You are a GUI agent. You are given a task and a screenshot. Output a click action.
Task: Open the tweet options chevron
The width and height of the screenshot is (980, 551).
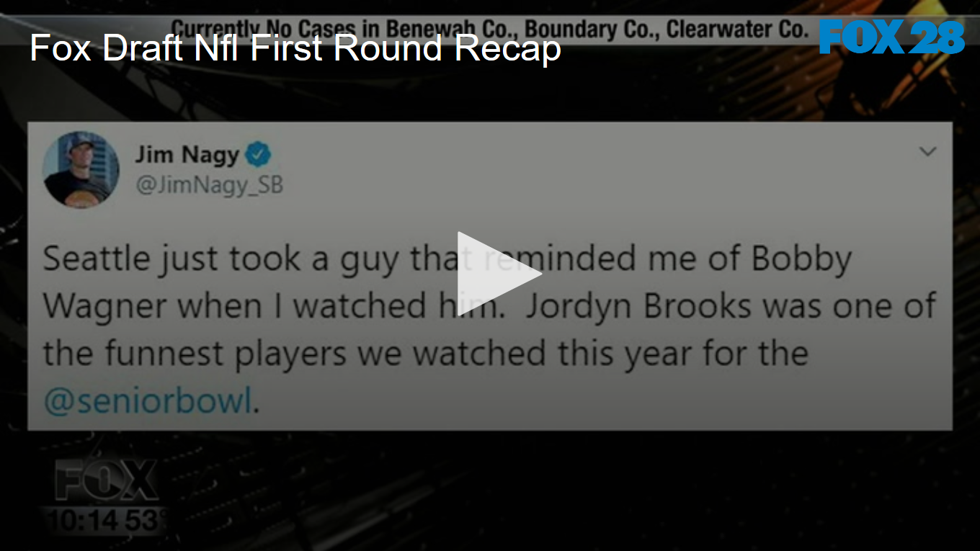point(928,151)
